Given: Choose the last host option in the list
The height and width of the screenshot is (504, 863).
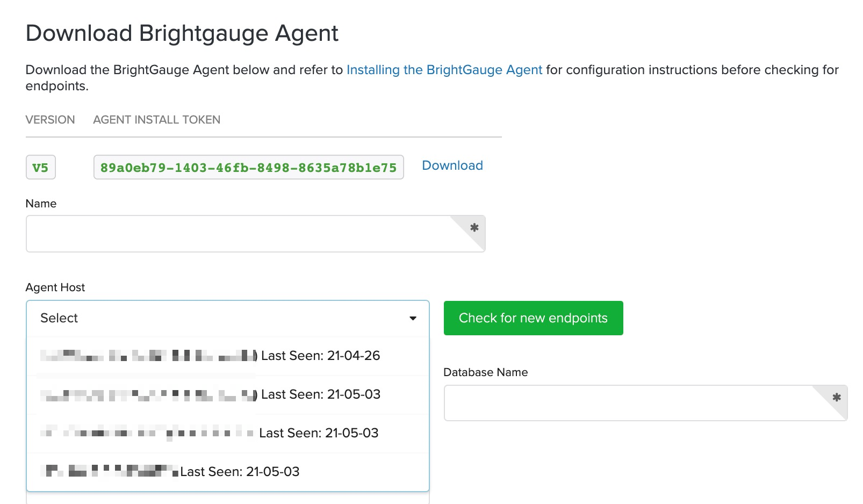Looking at the screenshot, I should [228, 472].
